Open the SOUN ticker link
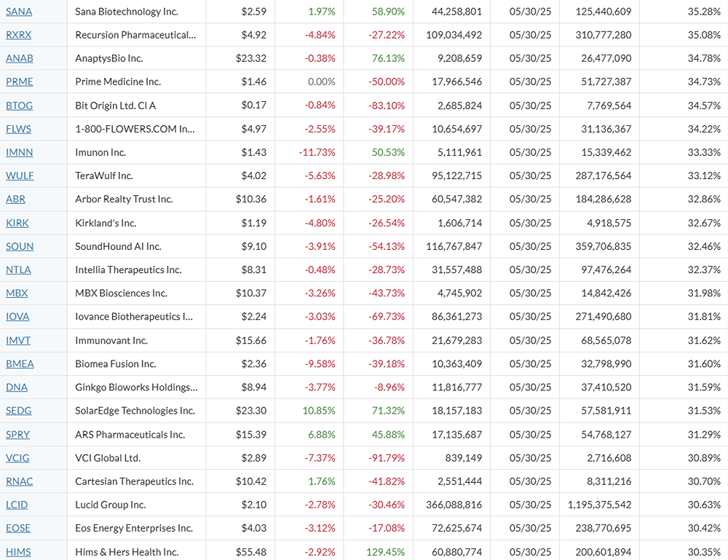Image resolution: width=728 pixels, height=560 pixels. click(20, 246)
